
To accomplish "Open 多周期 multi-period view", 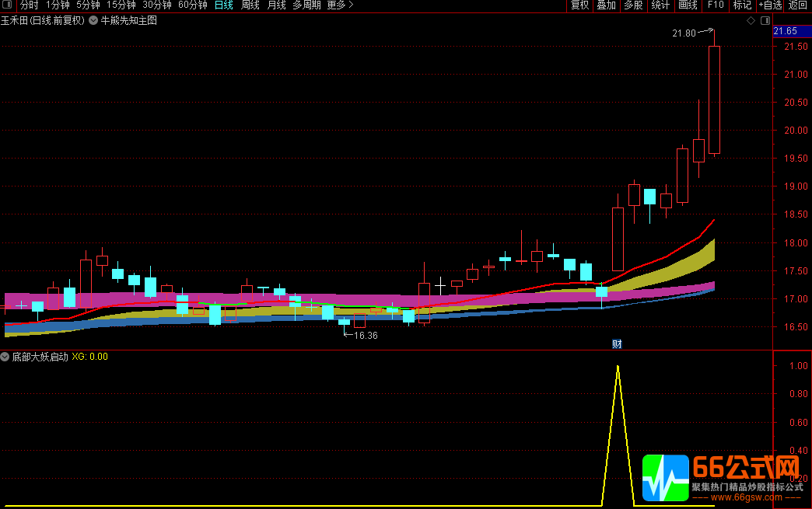I will tap(306, 5).
